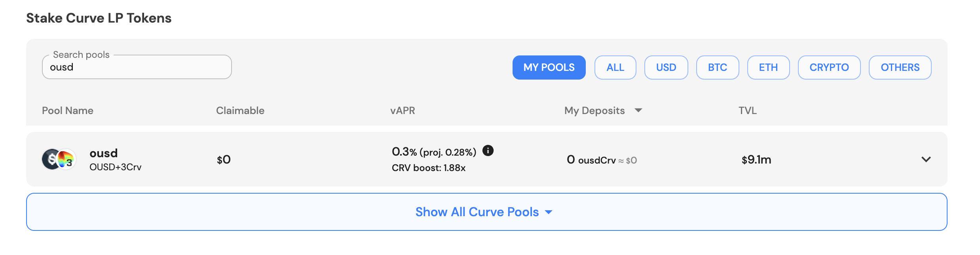Image resolution: width=980 pixels, height=255 pixels.
Task: Expand the ousd pool row details
Action: pyautogui.click(x=926, y=159)
